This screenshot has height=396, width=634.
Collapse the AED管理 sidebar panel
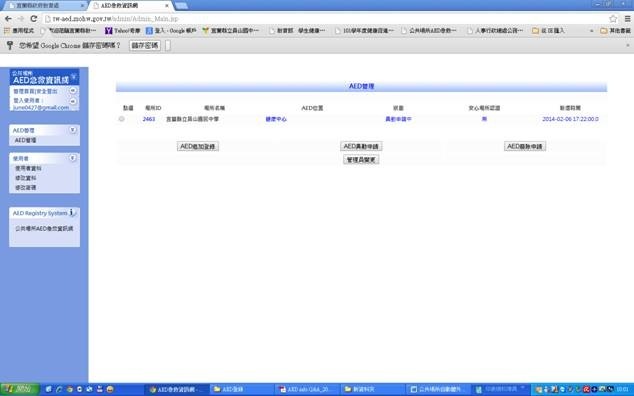pyautogui.click(x=73, y=130)
